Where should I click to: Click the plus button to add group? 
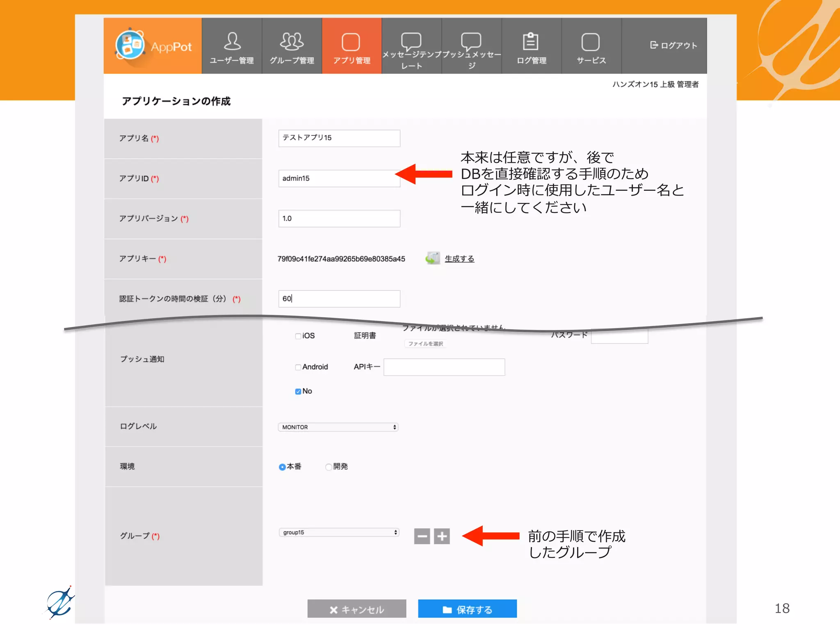tap(442, 536)
